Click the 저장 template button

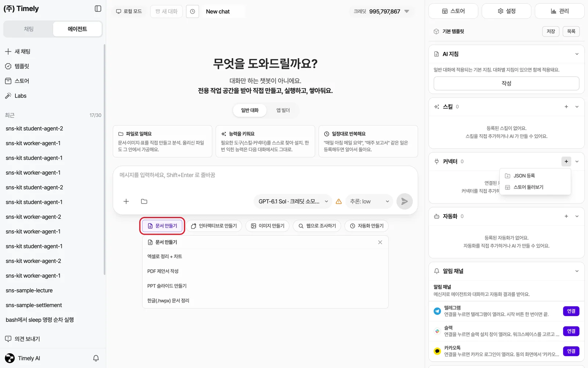pos(551,31)
